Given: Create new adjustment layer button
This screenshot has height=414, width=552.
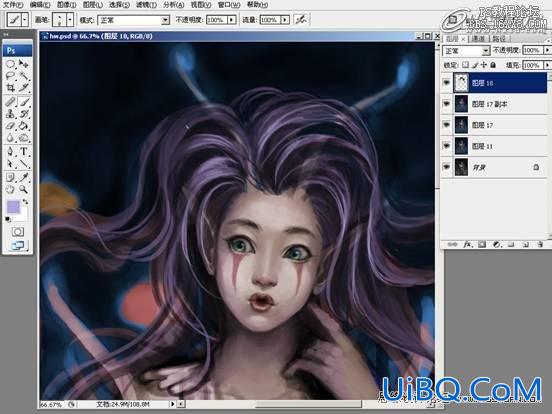Looking at the screenshot, I should [x=497, y=244].
